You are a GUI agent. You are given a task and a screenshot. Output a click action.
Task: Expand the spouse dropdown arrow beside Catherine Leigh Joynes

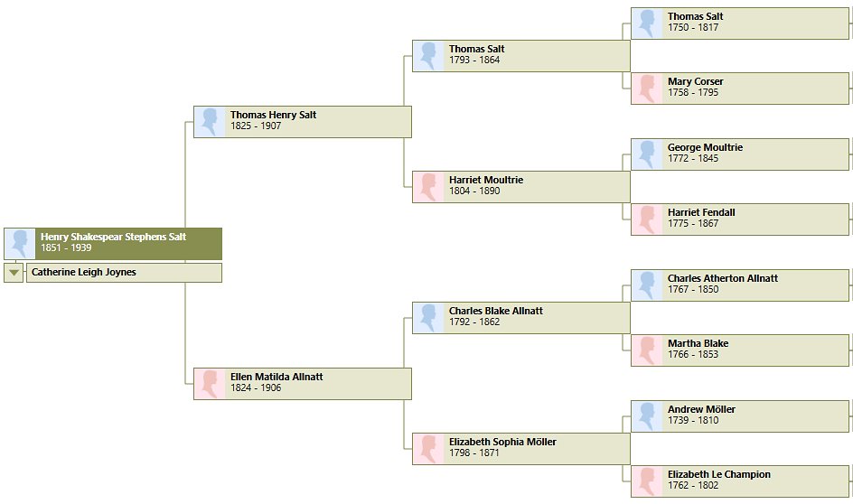click(14, 273)
